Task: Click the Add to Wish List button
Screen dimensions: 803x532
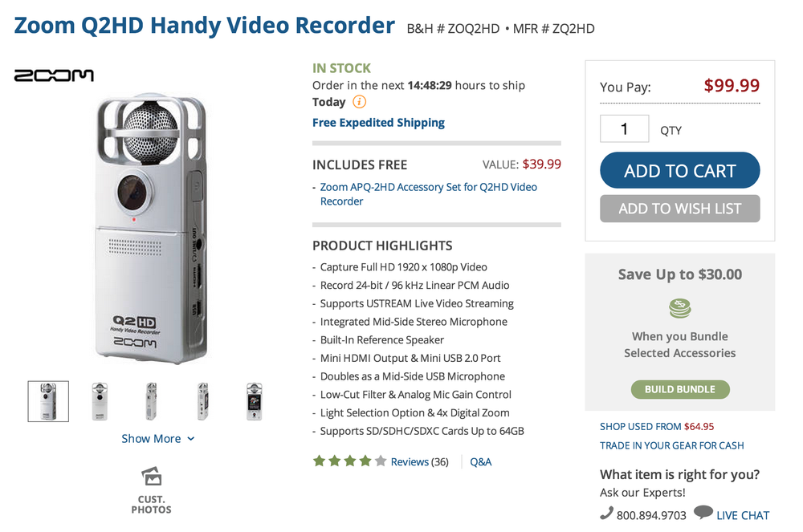Action: 679,209
